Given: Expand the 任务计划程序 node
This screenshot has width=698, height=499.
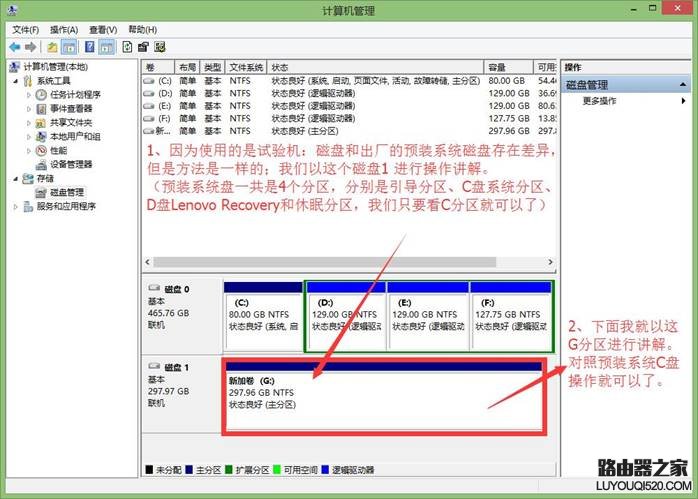Looking at the screenshot, I should [x=29, y=95].
